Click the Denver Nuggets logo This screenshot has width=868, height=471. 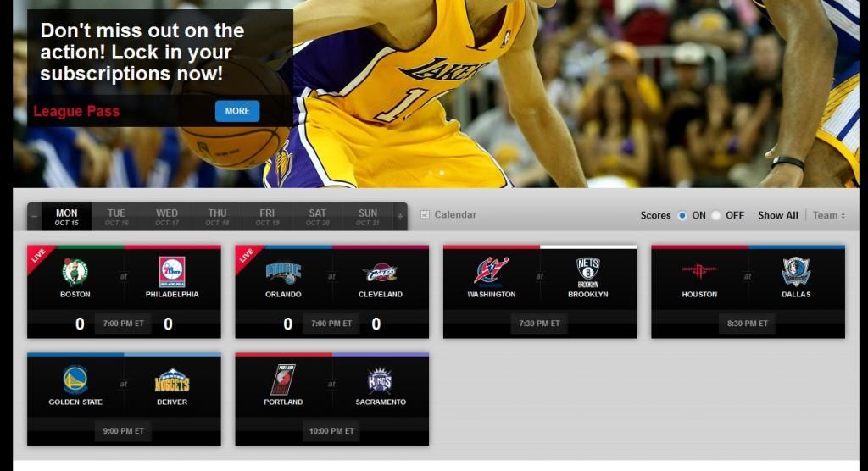point(171,380)
